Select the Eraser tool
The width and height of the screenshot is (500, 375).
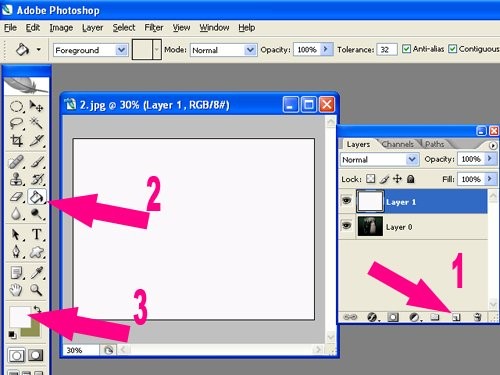(x=16, y=197)
